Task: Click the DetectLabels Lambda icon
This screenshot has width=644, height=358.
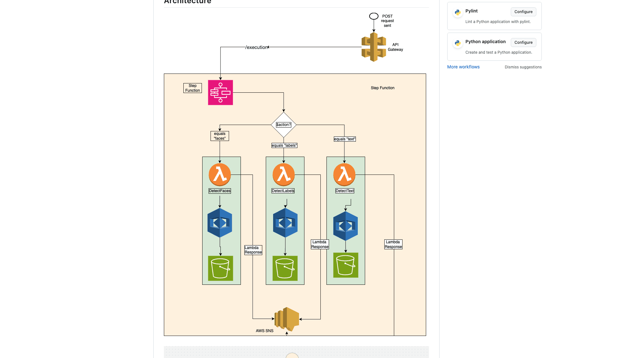Action: pos(283,175)
